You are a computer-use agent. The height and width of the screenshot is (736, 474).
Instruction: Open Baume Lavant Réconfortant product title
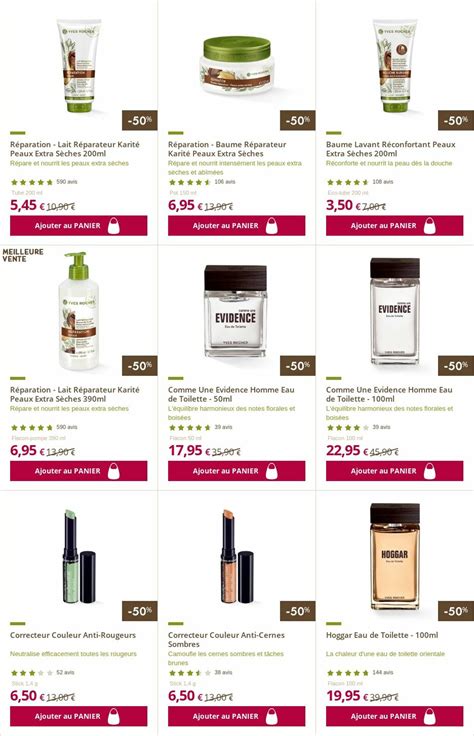tap(390, 149)
